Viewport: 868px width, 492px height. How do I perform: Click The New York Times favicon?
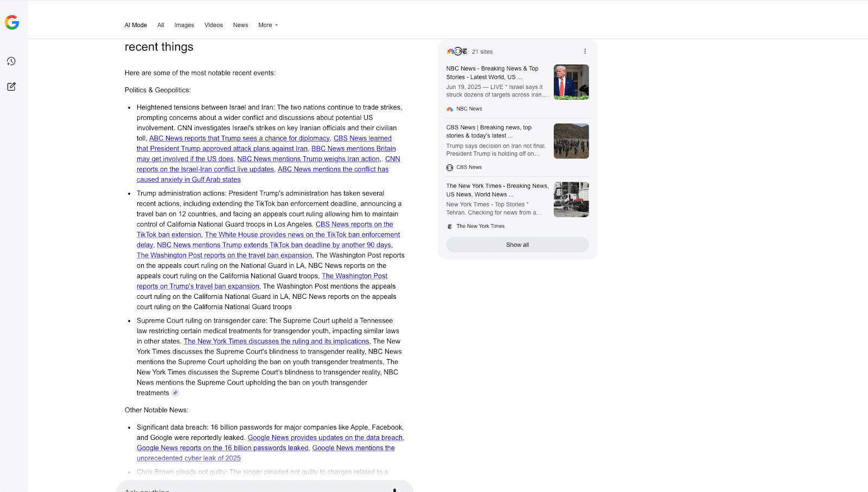[450, 226]
